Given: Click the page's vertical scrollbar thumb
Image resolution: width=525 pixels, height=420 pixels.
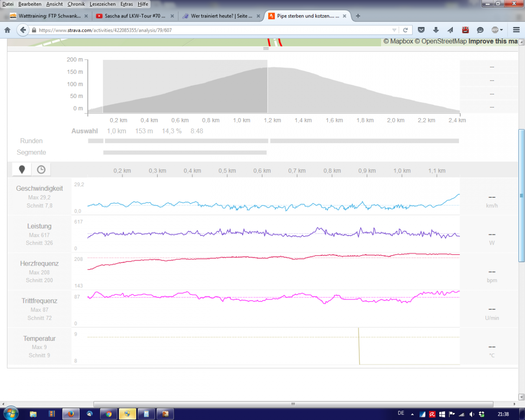Looking at the screenshot, I should point(521,195).
